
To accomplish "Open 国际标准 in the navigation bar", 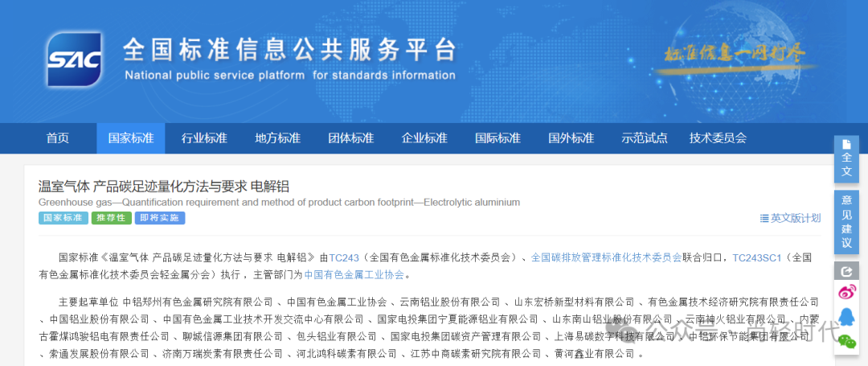I will coord(497,138).
